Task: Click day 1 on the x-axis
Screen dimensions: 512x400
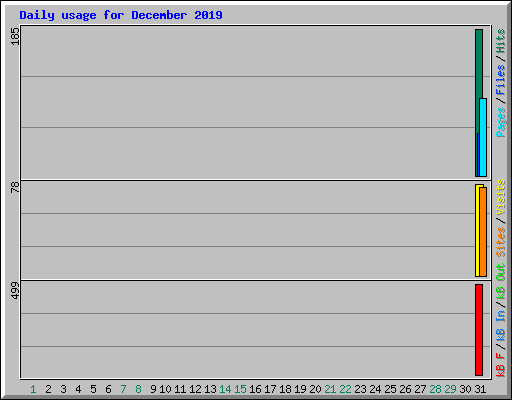Action: [33, 389]
